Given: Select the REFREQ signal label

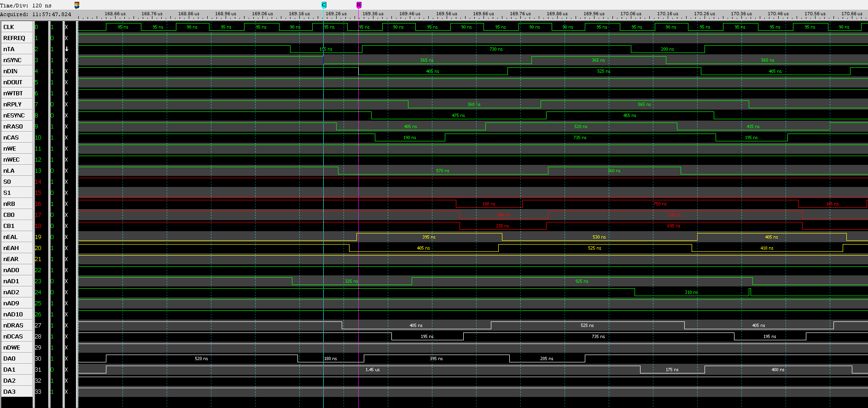Looking at the screenshot, I should pos(14,38).
